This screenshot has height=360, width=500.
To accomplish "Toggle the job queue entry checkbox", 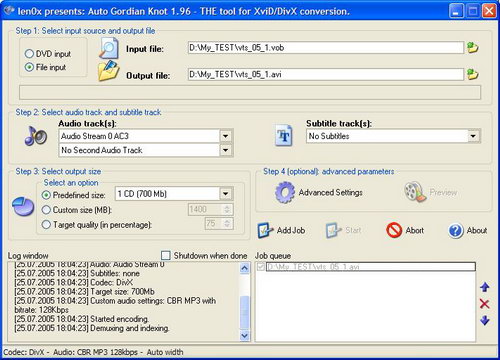I will tap(261, 267).
